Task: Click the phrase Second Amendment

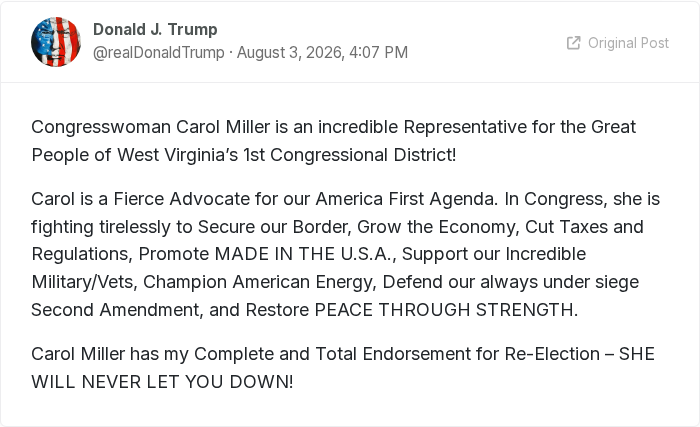Action: pyautogui.click(x=116, y=310)
